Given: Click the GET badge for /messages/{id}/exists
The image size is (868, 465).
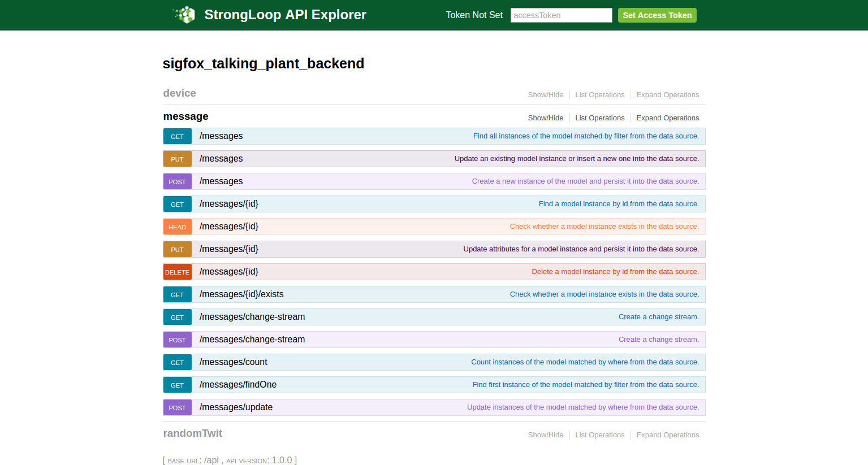Looking at the screenshot, I should pos(177,294).
